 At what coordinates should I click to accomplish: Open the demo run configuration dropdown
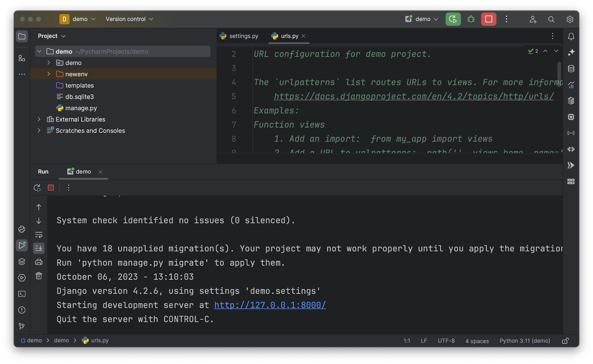pos(422,19)
